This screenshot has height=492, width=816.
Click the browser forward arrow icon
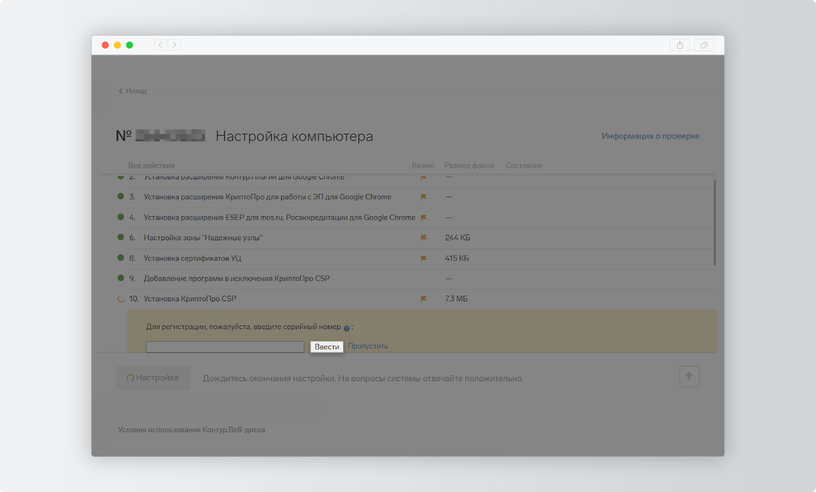(174, 45)
